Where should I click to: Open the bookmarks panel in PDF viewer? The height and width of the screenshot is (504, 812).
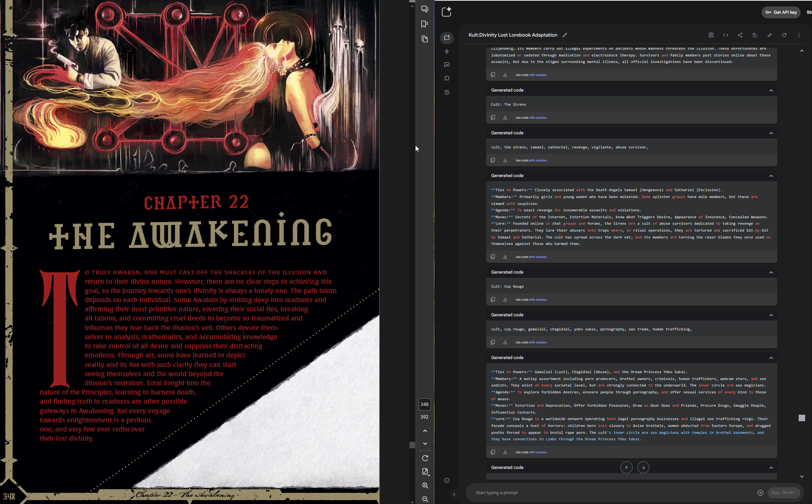pos(425,24)
